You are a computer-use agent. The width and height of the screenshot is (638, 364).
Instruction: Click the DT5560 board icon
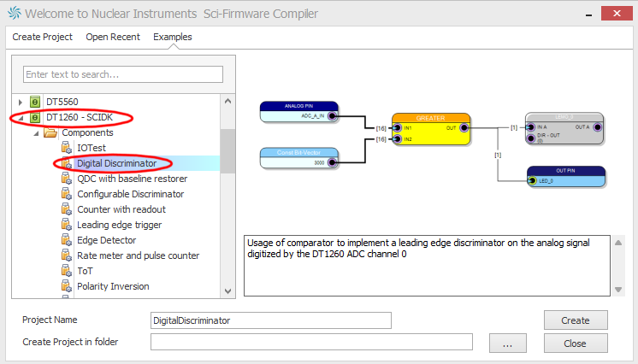[35, 102]
